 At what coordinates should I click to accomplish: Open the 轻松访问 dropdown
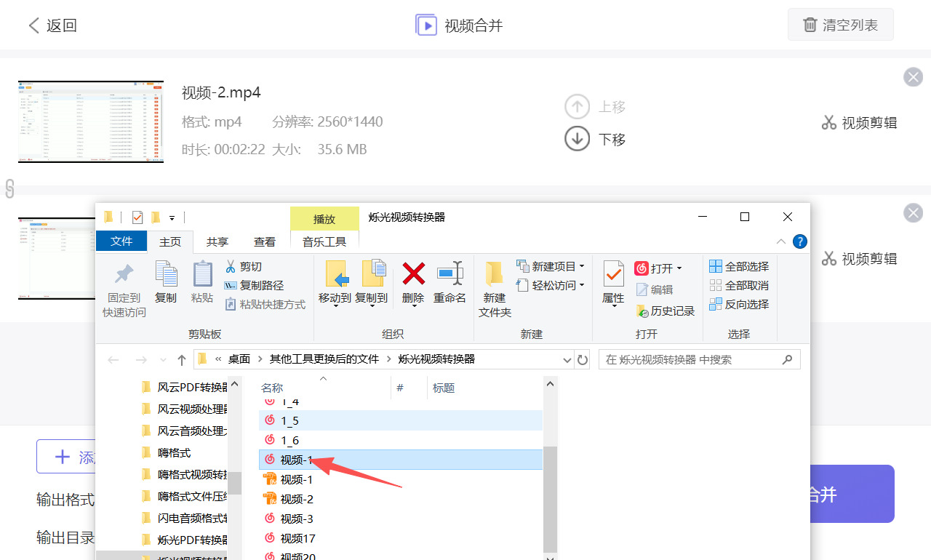(551, 285)
